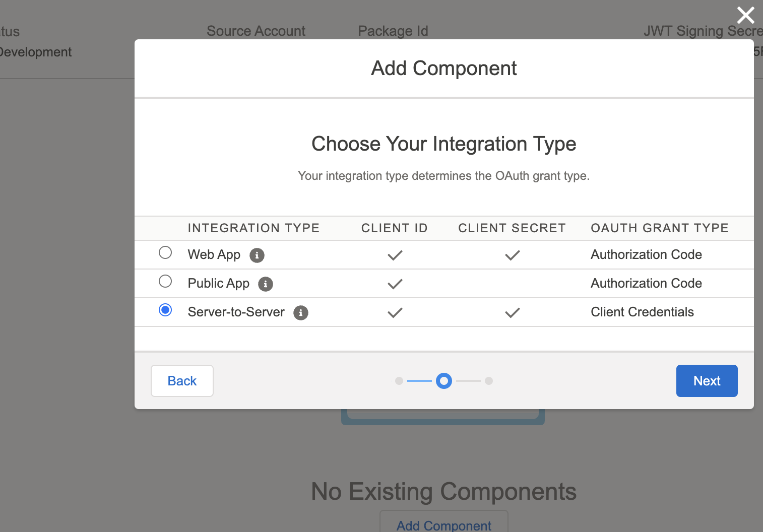Close the dialog with the X icon
763x532 pixels.
click(x=745, y=15)
